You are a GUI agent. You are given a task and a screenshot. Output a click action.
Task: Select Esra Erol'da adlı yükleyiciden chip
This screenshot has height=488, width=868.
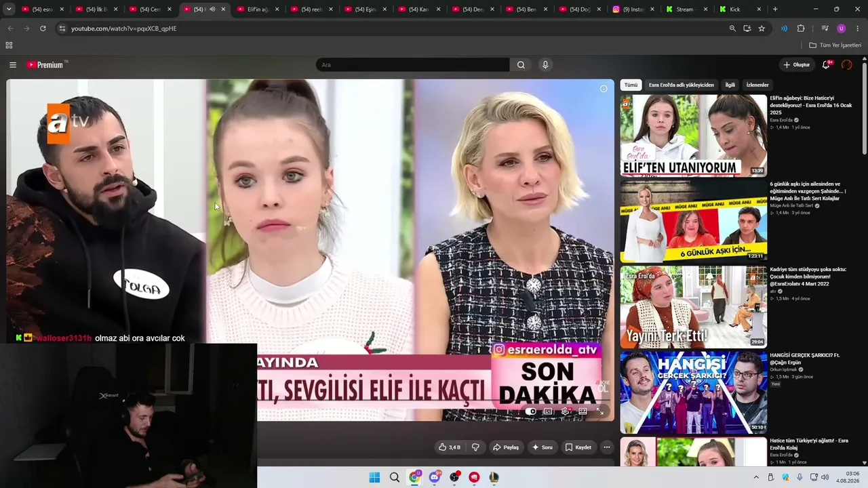pos(681,85)
